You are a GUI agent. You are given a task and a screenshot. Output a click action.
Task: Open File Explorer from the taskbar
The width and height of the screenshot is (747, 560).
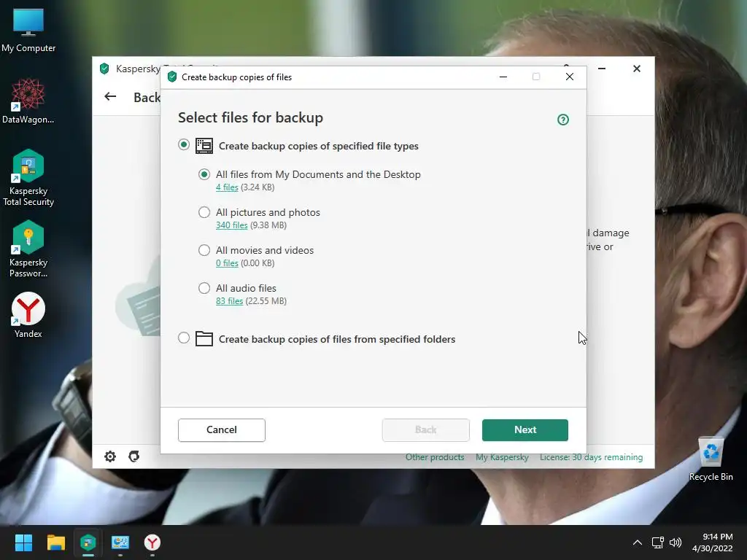tap(55, 542)
